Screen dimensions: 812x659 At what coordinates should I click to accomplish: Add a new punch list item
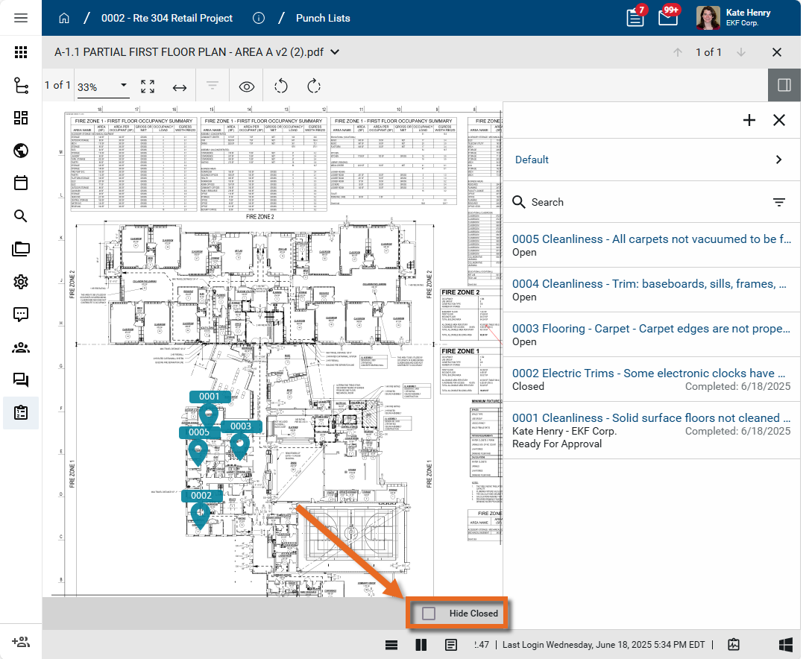(749, 120)
